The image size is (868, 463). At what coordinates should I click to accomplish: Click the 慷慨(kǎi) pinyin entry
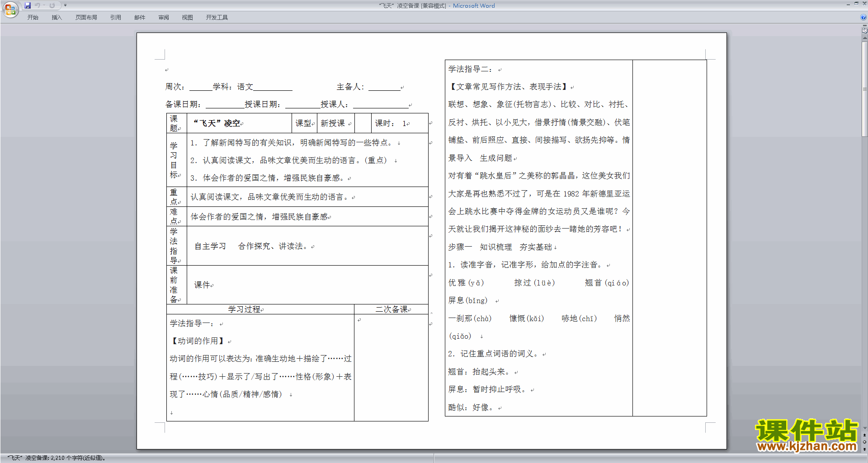click(527, 318)
